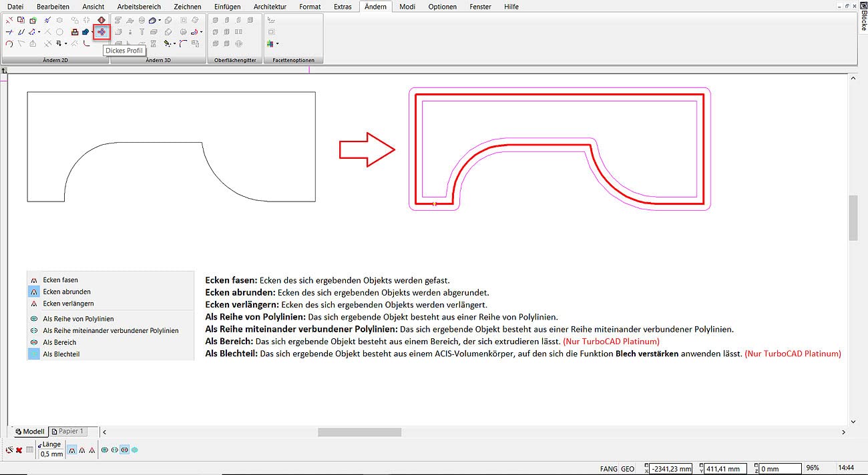
Task: Expand dropdown beside the red bent-pipe icon
Action: click(201, 31)
